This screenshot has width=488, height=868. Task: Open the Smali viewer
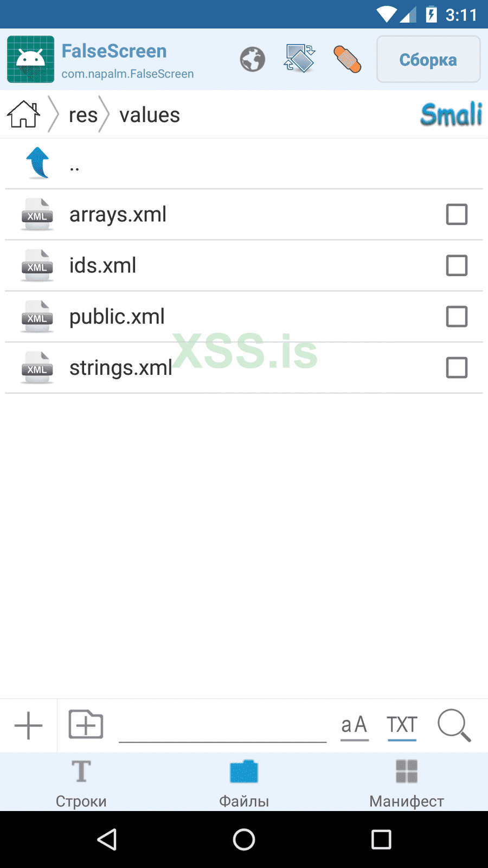tap(452, 114)
